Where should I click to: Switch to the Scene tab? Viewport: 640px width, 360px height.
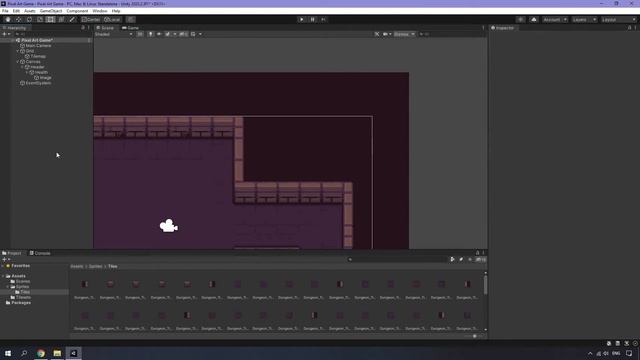[105, 28]
